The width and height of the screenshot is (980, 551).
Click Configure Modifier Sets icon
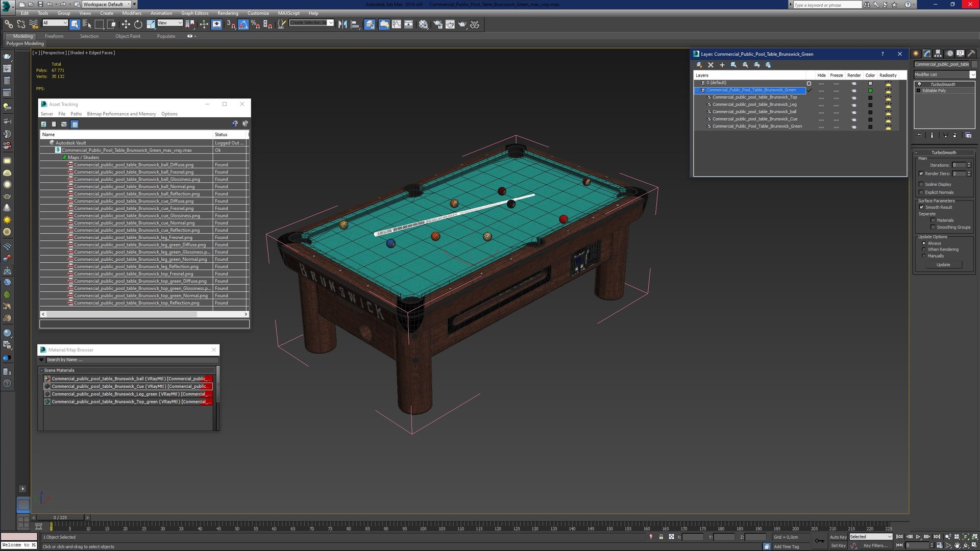tap(968, 135)
